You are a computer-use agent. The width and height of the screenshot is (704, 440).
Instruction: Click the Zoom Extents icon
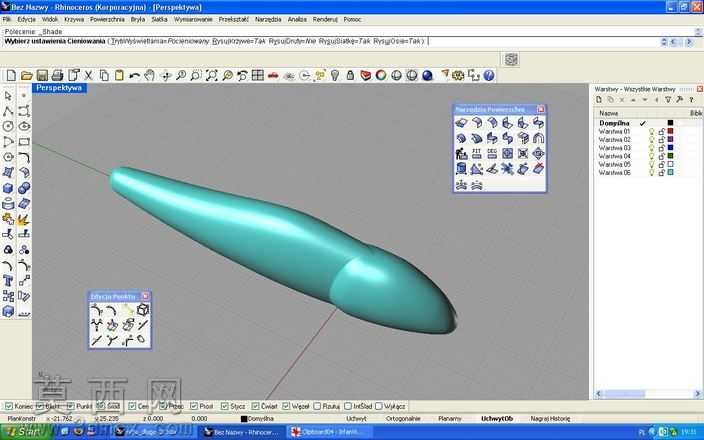point(211,75)
